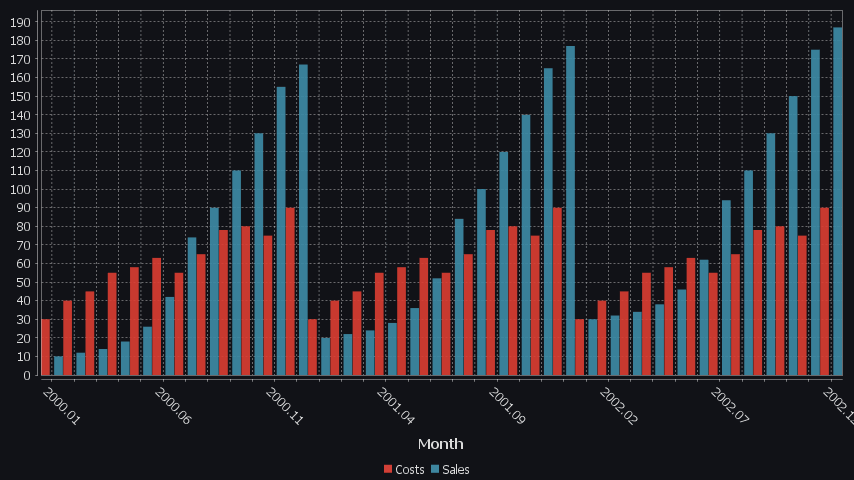Click the blue Sales legend swatch
This screenshot has width=854, height=480.
[x=436, y=470]
